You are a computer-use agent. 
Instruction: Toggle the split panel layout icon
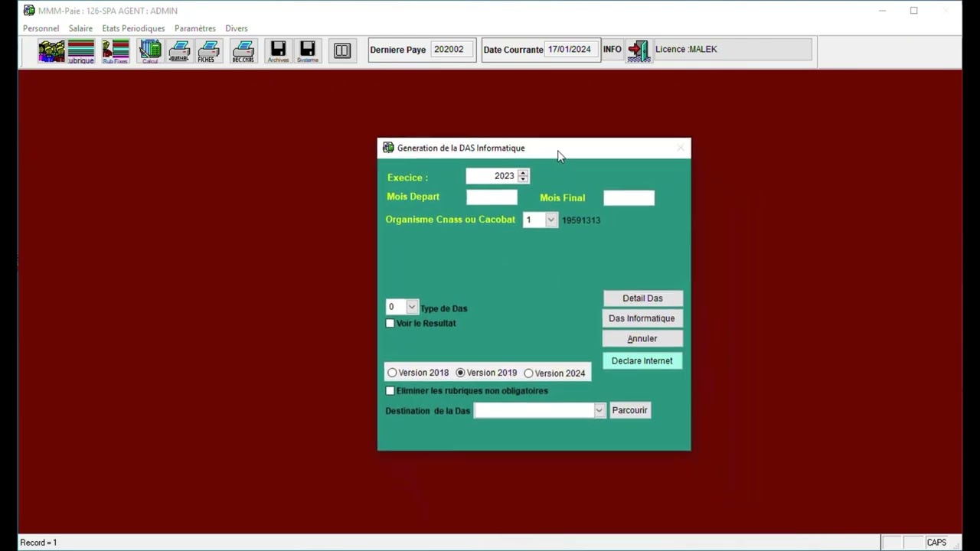point(342,51)
